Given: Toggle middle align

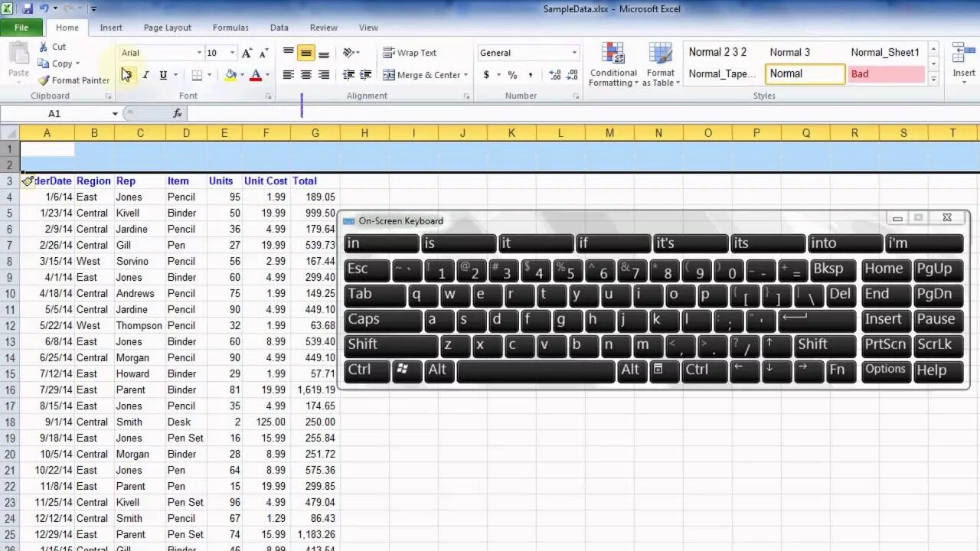Looking at the screenshot, I should click(x=306, y=53).
